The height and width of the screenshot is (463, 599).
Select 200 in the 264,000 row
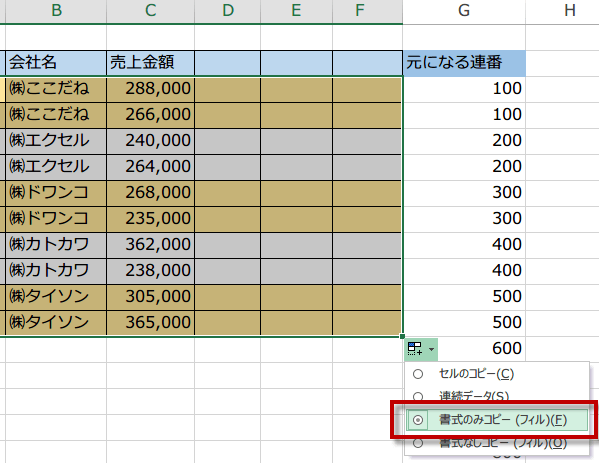pos(464,167)
